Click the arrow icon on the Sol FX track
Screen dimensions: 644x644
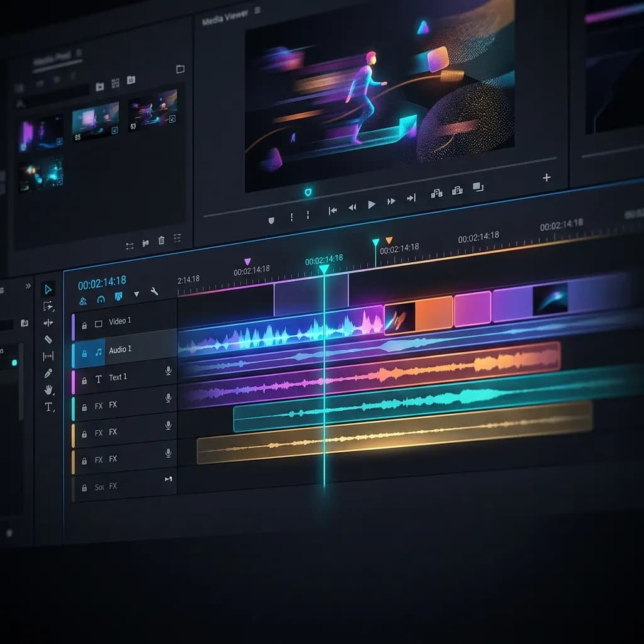tap(169, 479)
